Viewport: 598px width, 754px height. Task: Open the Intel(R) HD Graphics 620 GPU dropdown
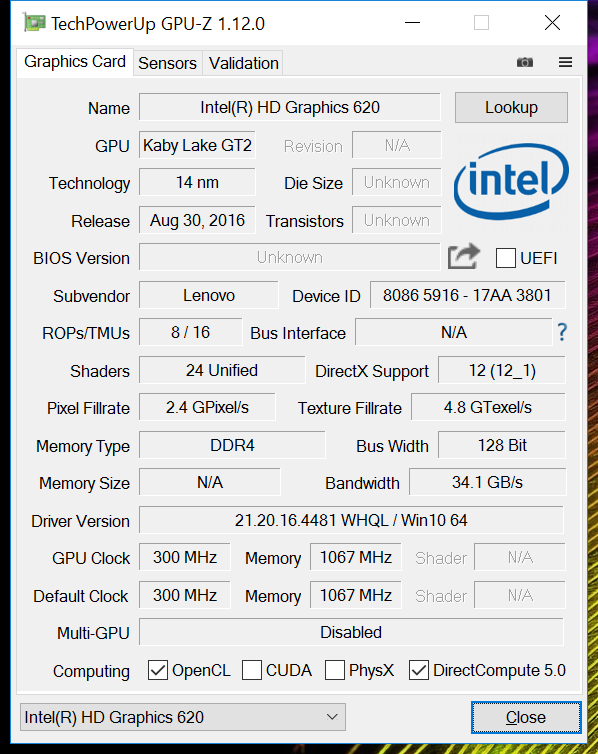click(183, 717)
